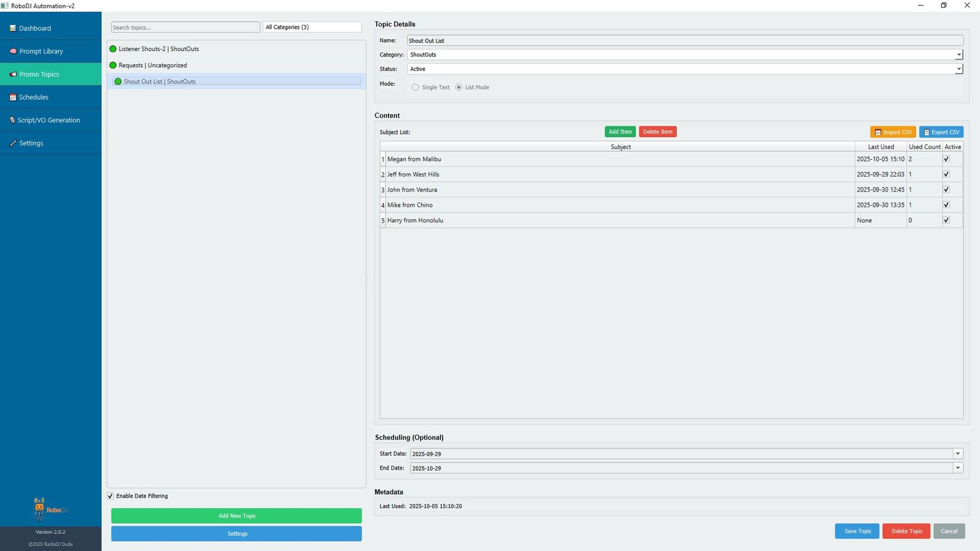This screenshot has width=980, height=551.
Task: Click the Dashboard icon in sidebar
Action: coord(13,28)
